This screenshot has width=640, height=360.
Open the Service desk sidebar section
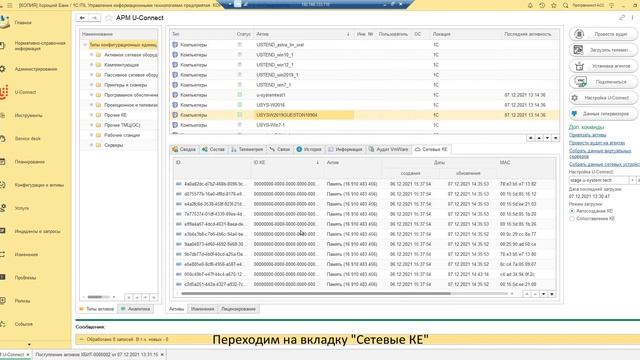tap(27, 139)
